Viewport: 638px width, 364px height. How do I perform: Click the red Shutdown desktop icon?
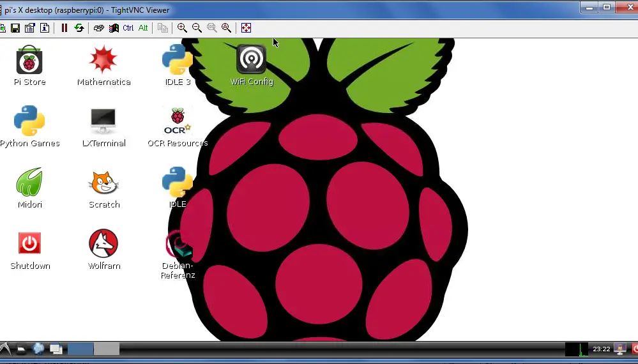[29, 243]
